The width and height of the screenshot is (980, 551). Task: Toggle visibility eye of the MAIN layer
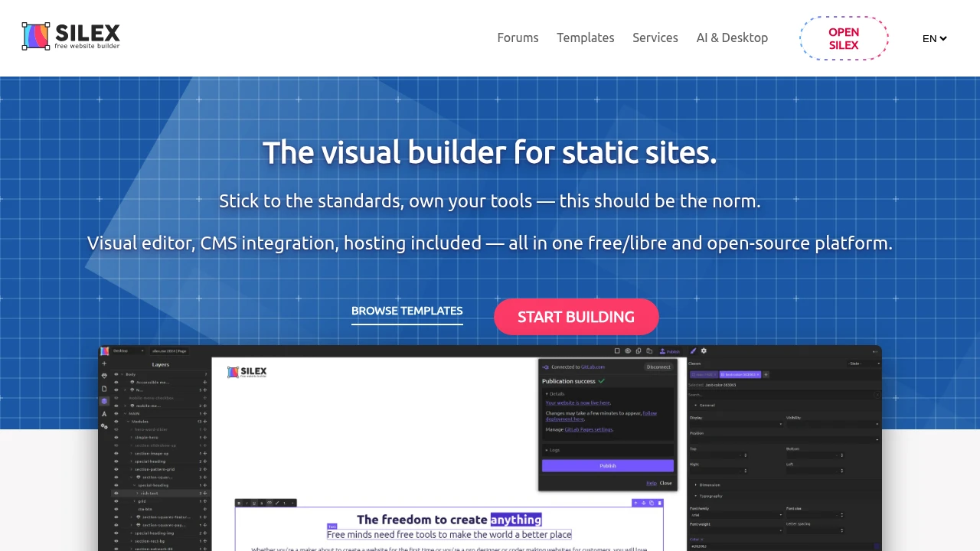116,413
